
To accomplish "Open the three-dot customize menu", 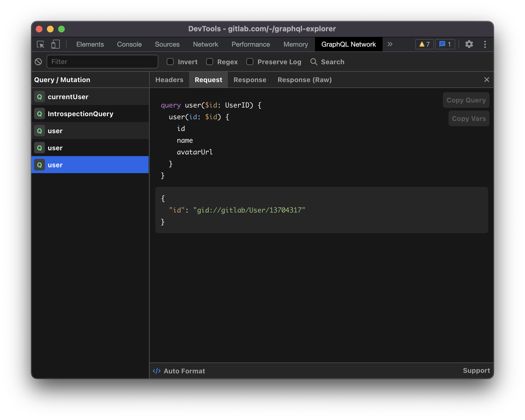I will [x=485, y=44].
